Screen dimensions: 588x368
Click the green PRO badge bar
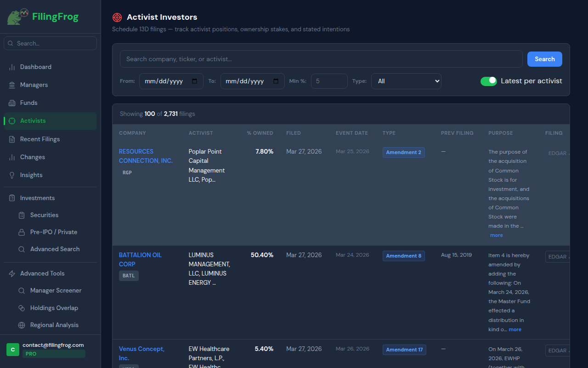pyautogui.click(x=54, y=353)
